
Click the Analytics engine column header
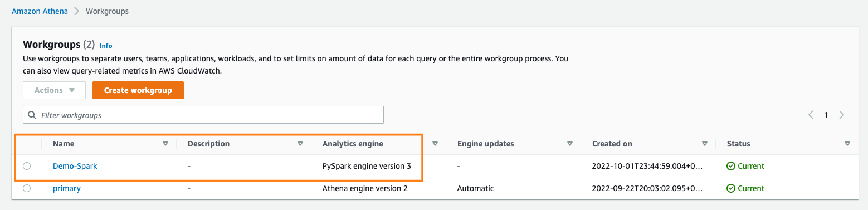coord(353,144)
